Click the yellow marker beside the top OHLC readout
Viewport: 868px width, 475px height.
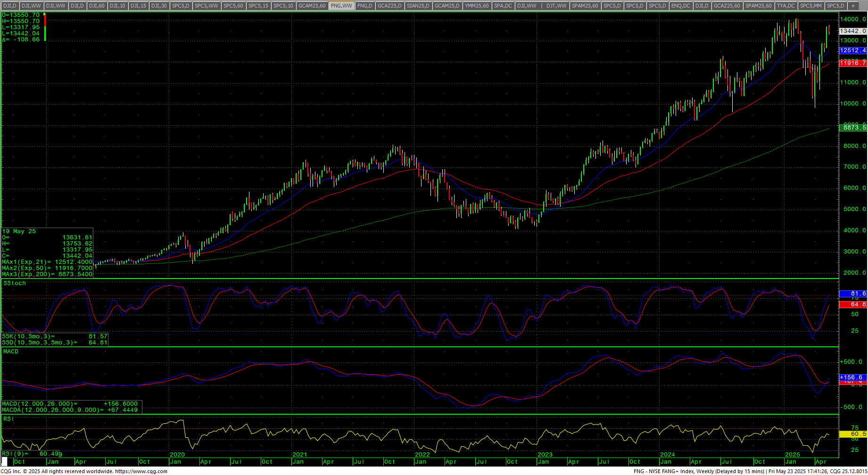[x=44, y=15]
